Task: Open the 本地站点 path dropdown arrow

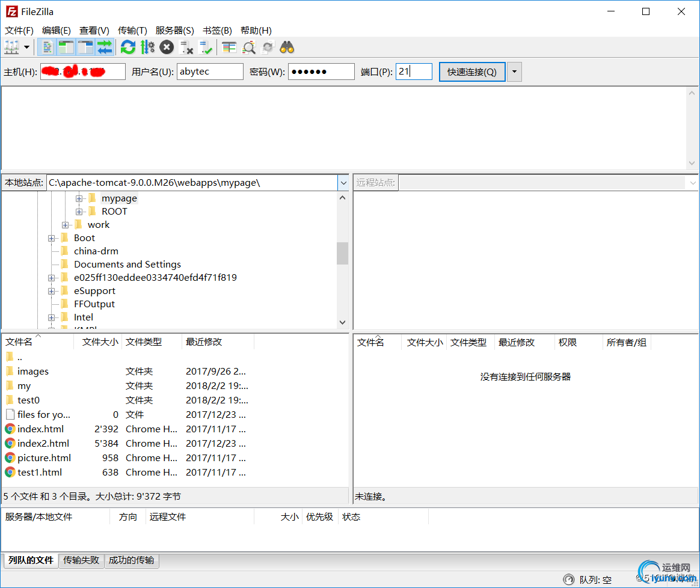Action: click(x=343, y=183)
